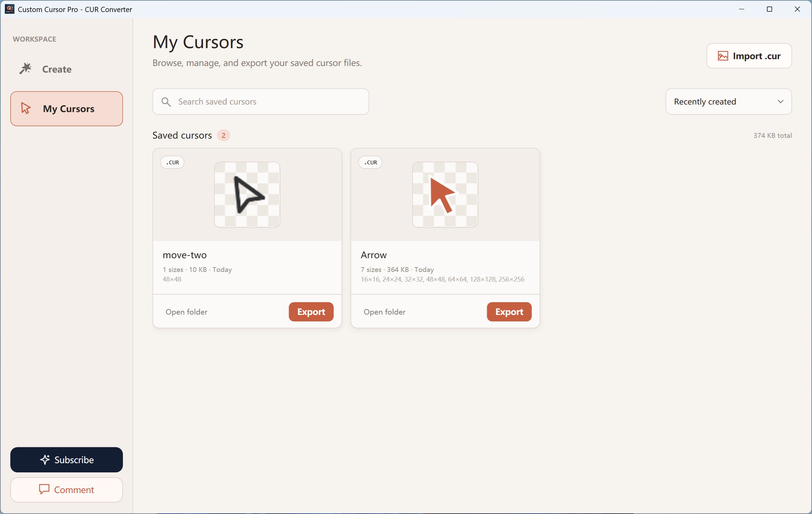Screen dimensions: 812x514
Task: Click the My Cursors pointer icon
Action: point(26,108)
